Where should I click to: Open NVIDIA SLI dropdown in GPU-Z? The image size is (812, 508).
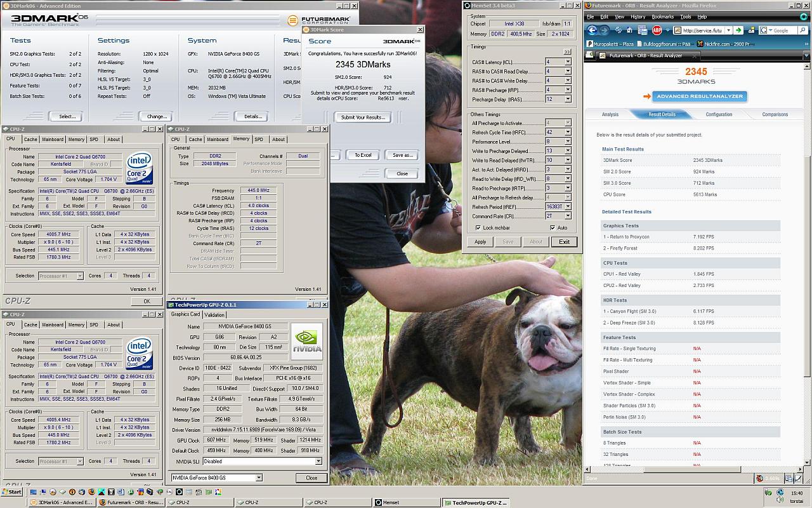tap(318, 462)
